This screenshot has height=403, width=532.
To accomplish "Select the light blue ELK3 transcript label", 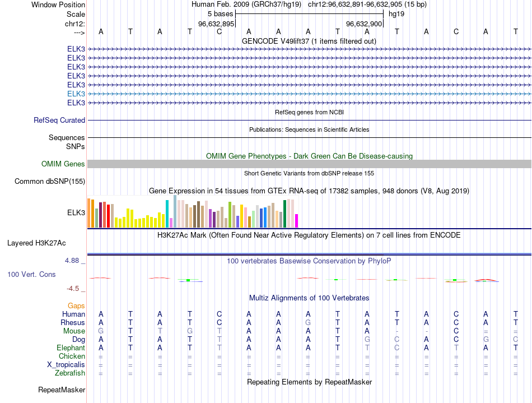I will (x=76, y=94).
